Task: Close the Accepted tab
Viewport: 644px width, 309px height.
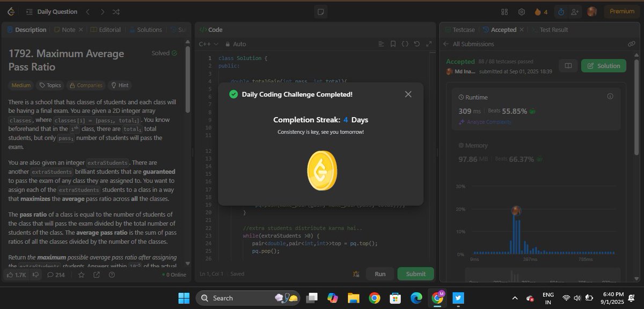Action: click(522, 30)
